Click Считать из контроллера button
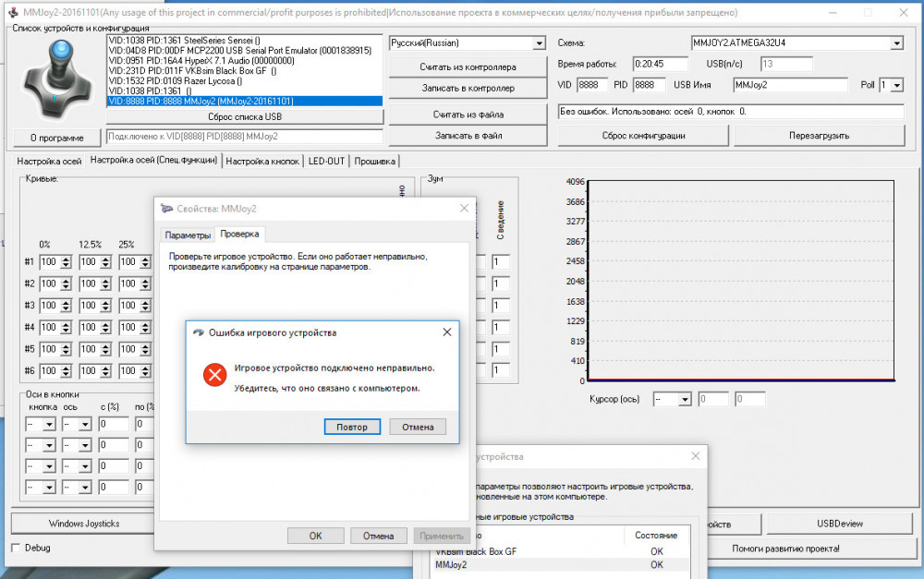The width and height of the screenshot is (924, 579). click(468, 66)
